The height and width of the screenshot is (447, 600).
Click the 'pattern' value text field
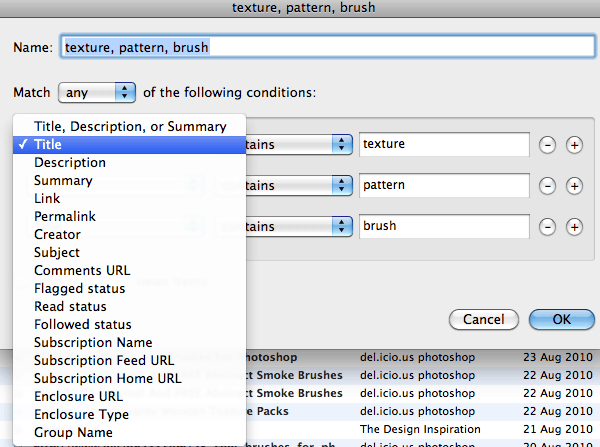[444, 186]
